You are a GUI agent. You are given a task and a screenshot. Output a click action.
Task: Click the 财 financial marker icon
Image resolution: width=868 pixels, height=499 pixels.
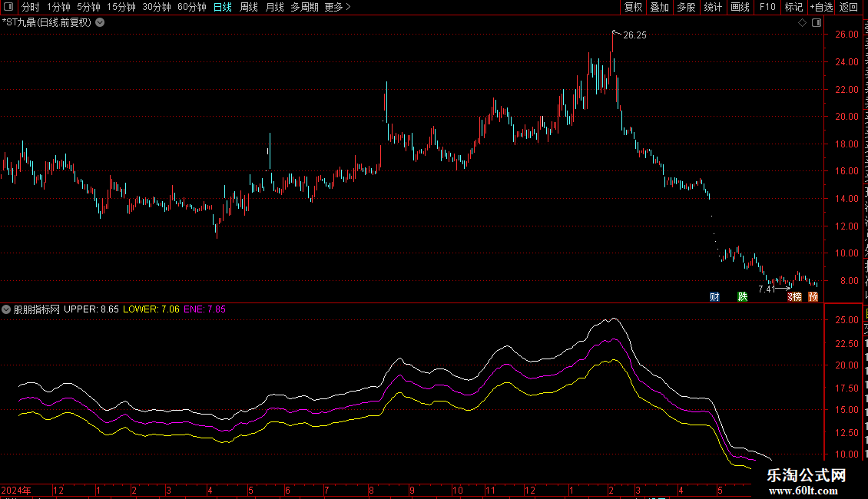click(714, 297)
